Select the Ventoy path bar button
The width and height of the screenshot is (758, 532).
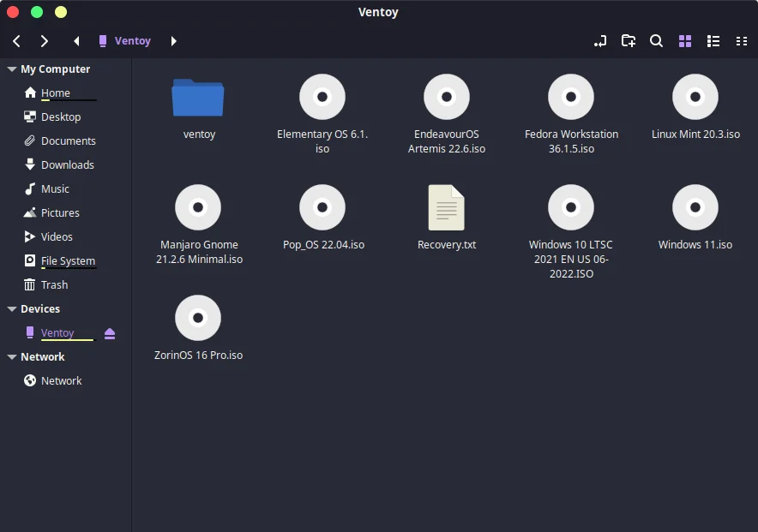(x=124, y=41)
